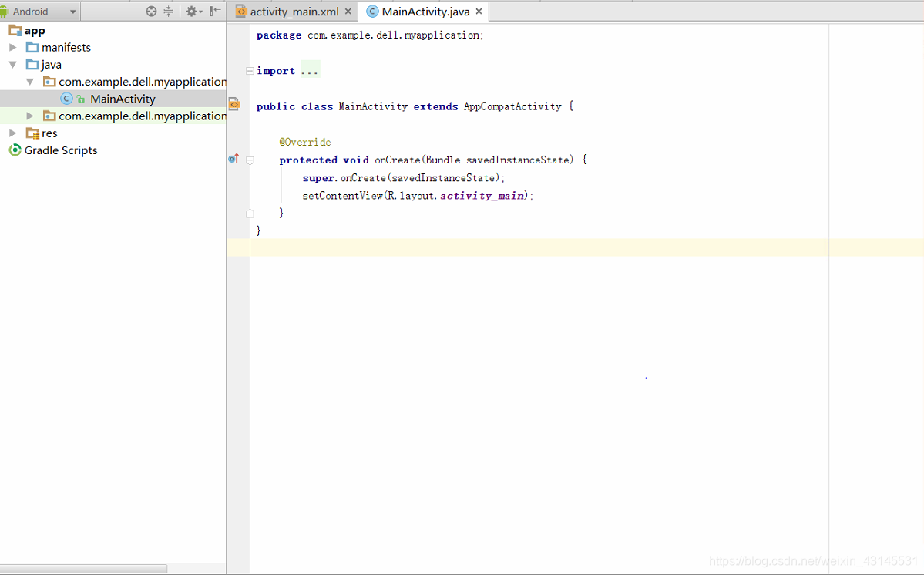Select the MainActivity.java tab

tap(425, 12)
